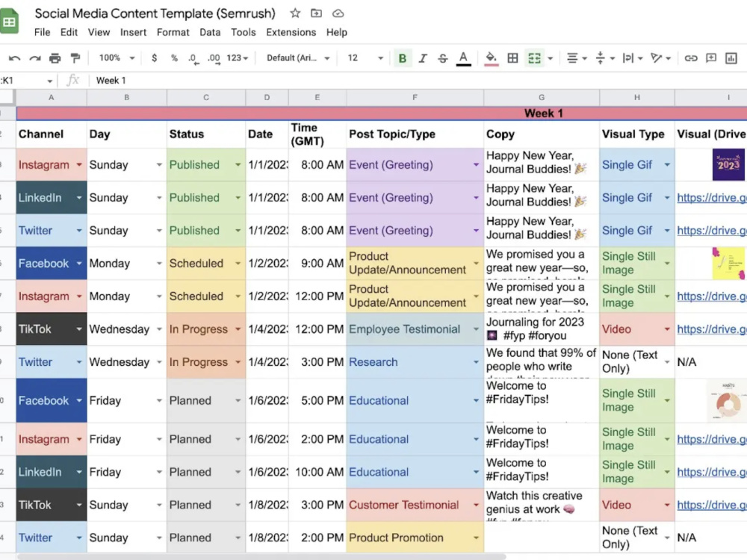Open the TikTok Sunday row drive link
Image resolution: width=747 pixels, height=560 pixels.
click(x=712, y=505)
